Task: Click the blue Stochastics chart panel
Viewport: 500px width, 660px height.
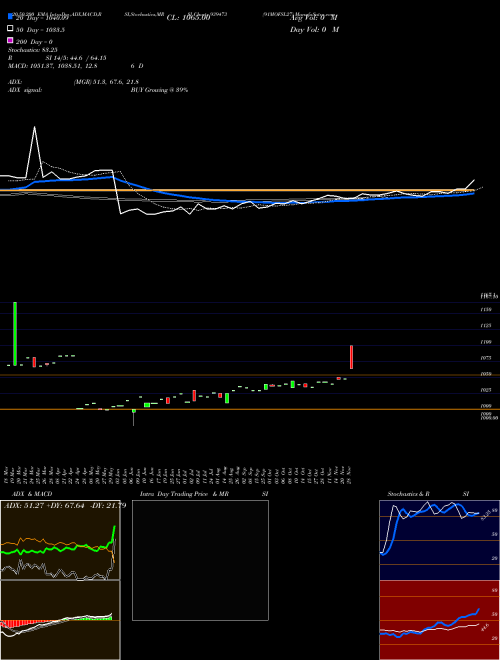Action: point(439,540)
